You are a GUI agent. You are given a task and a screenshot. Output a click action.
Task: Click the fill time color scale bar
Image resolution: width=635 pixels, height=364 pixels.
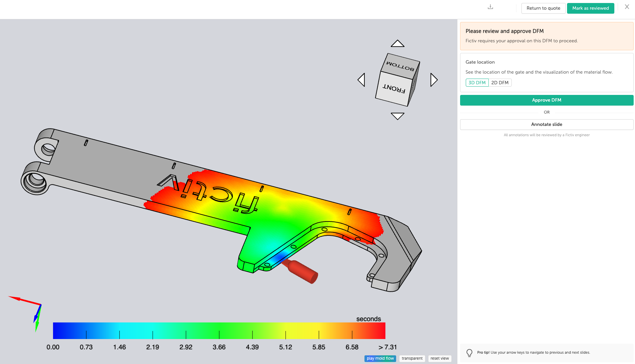(219, 330)
